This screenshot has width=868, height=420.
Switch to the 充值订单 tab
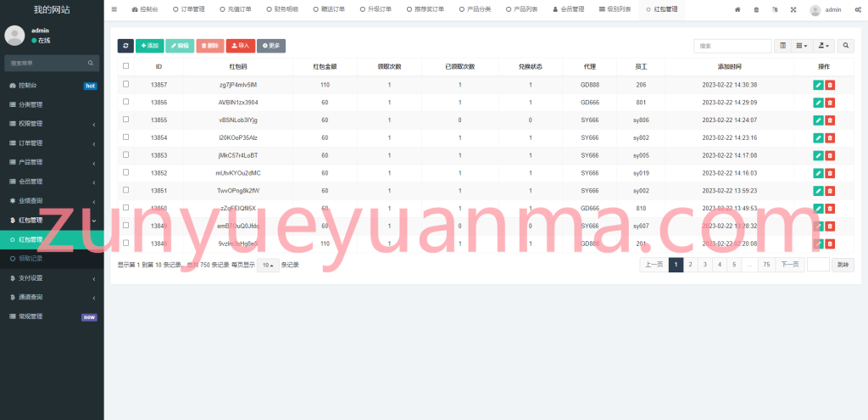click(236, 9)
